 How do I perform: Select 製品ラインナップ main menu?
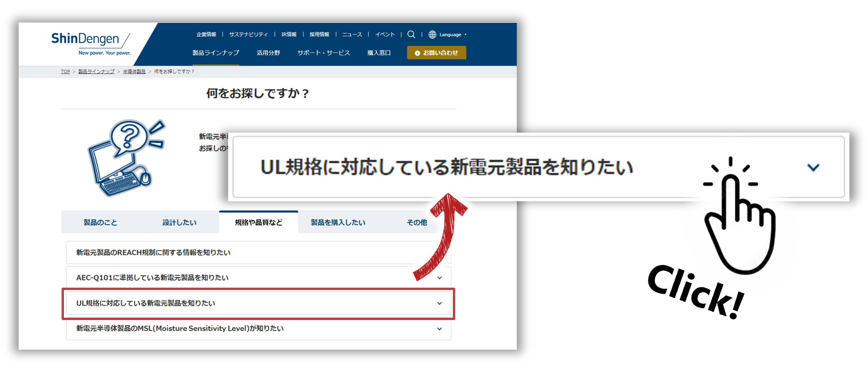[216, 53]
